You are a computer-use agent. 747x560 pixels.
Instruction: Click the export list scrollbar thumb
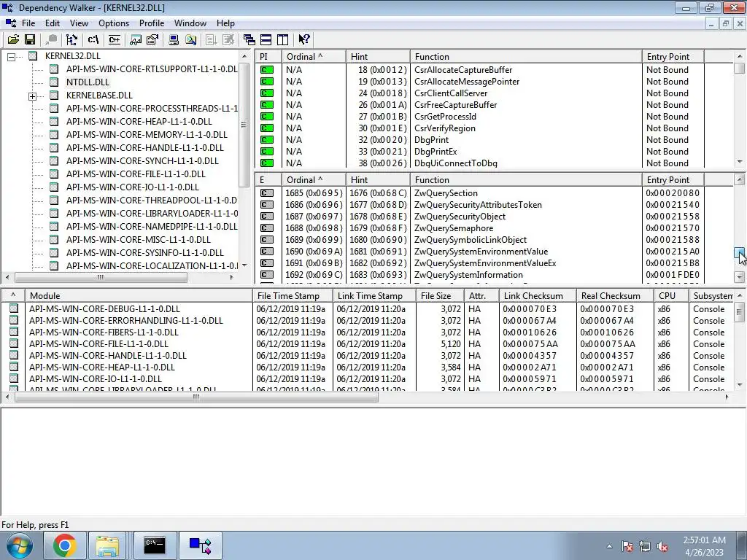point(740,254)
